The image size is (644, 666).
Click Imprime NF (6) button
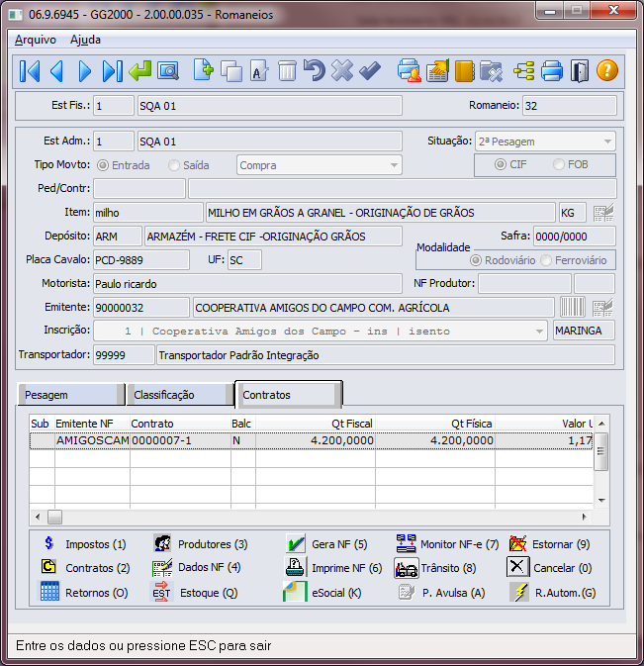tap(333, 568)
